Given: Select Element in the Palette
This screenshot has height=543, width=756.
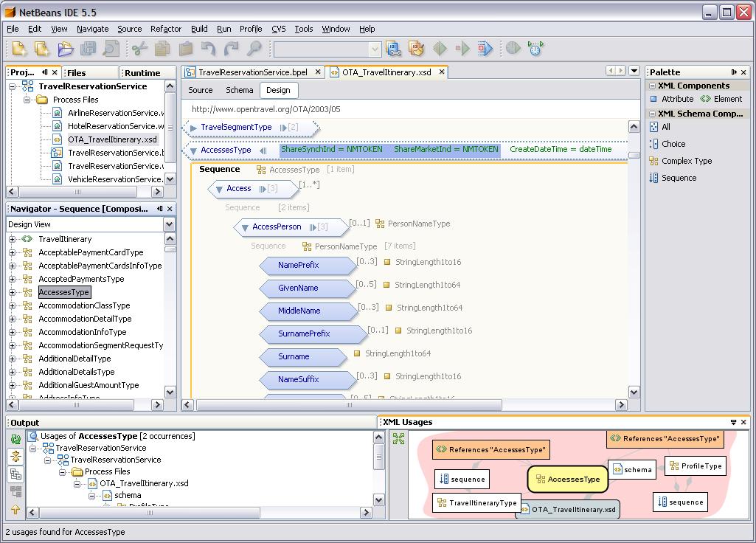Looking at the screenshot, I should tap(721, 99).
